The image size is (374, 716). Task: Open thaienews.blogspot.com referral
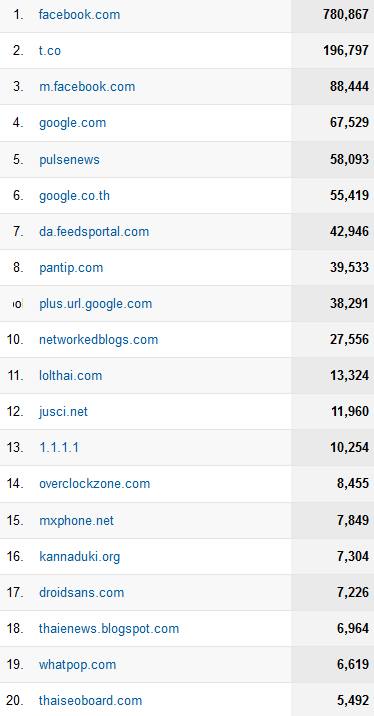[x=109, y=629]
